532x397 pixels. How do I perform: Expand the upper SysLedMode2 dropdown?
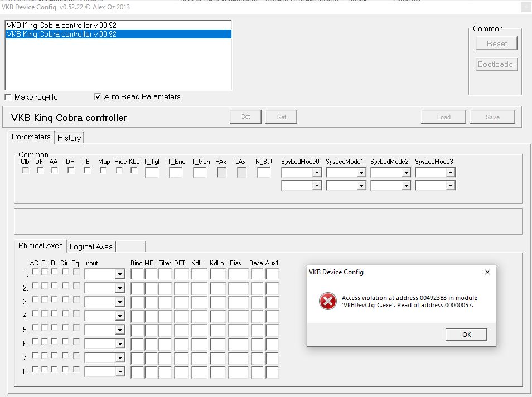tap(406, 173)
